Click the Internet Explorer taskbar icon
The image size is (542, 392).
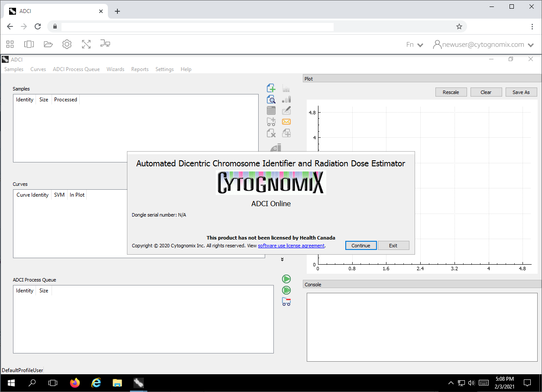96,383
